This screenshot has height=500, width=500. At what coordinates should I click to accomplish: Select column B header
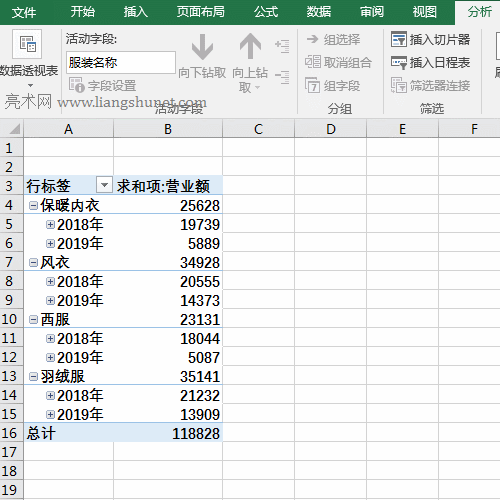click(168, 129)
